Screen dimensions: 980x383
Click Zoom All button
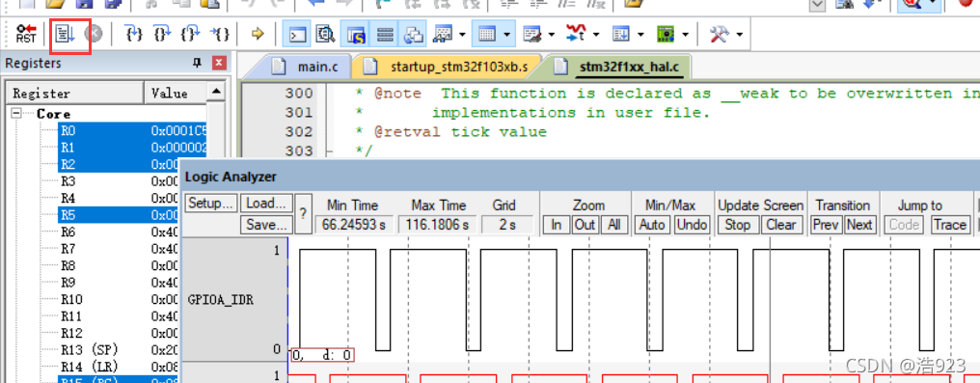click(613, 225)
